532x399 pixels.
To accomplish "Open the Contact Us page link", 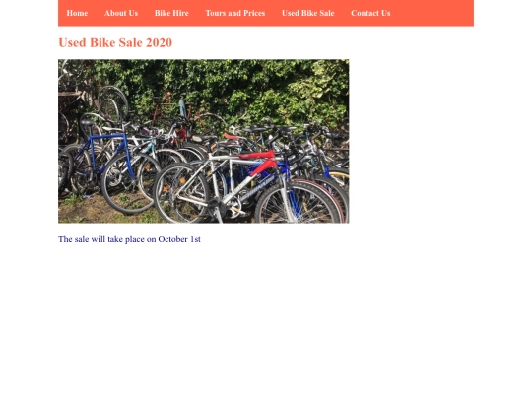I will 370,13.
